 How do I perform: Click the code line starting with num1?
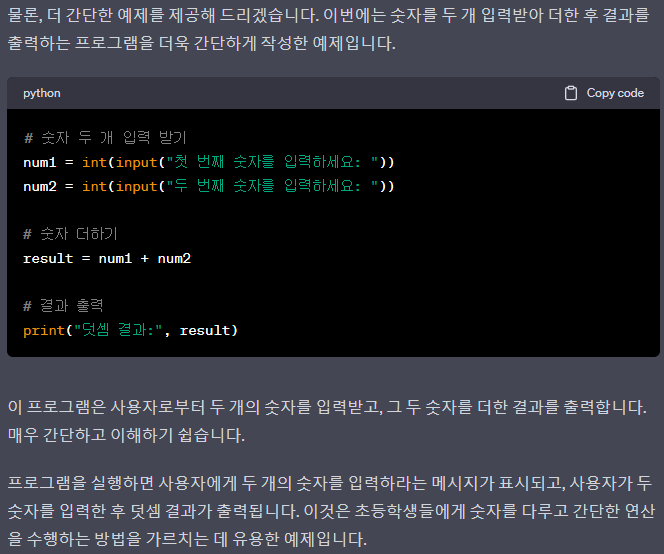tap(209, 162)
